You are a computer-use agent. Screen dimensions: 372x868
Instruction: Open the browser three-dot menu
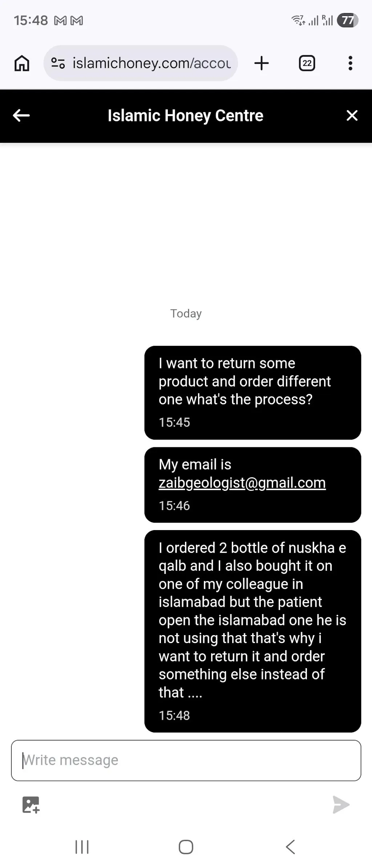click(350, 63)
